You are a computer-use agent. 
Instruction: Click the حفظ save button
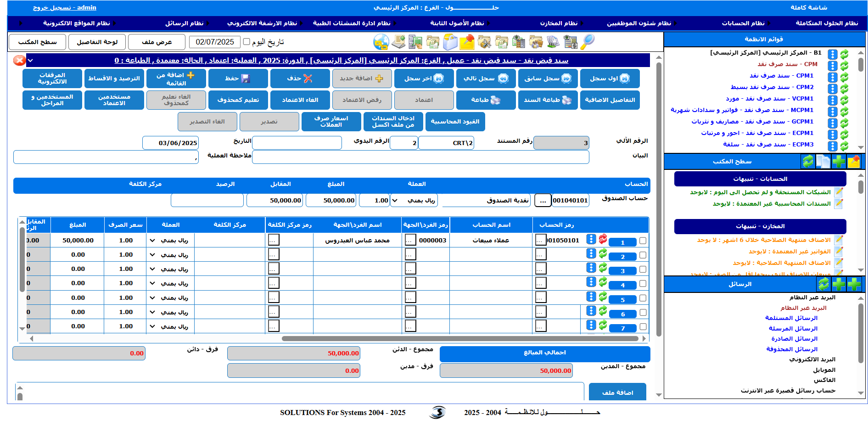(x=238, y=79)
